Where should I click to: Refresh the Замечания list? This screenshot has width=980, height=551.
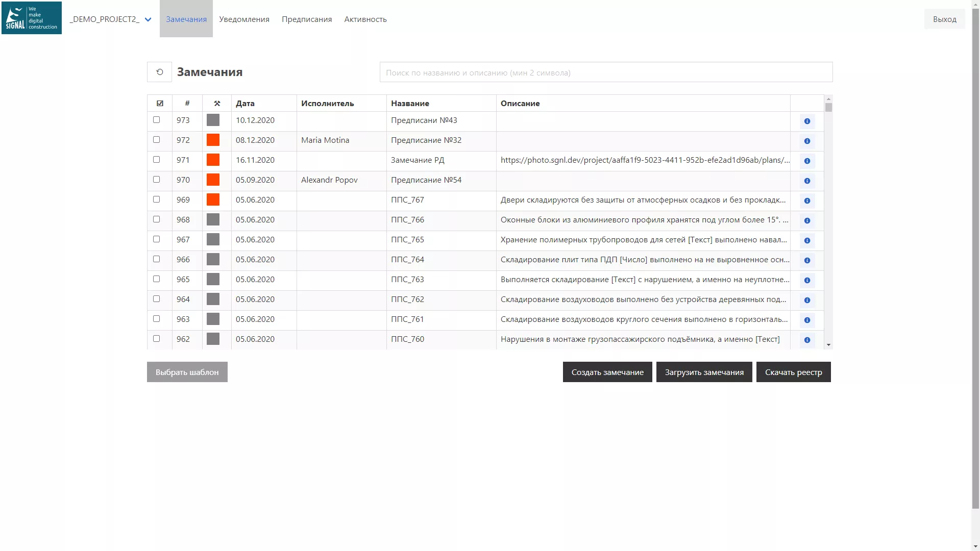click(159, 72)
